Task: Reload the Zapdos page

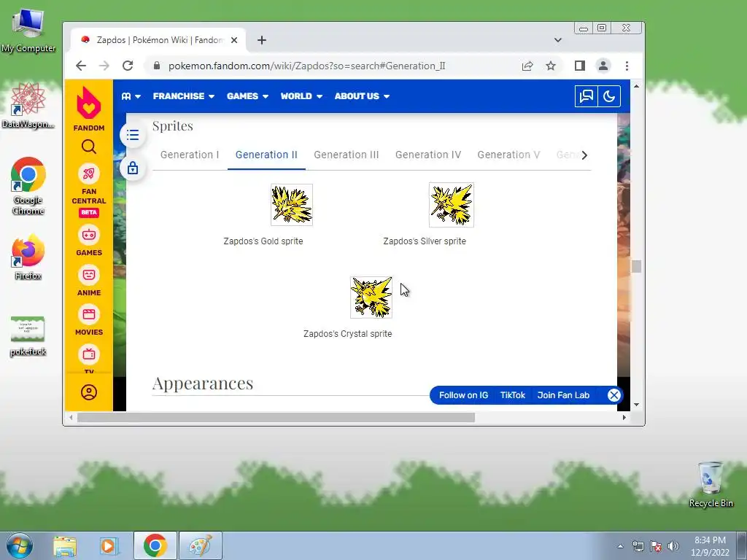Action: (x=127, y=66)
